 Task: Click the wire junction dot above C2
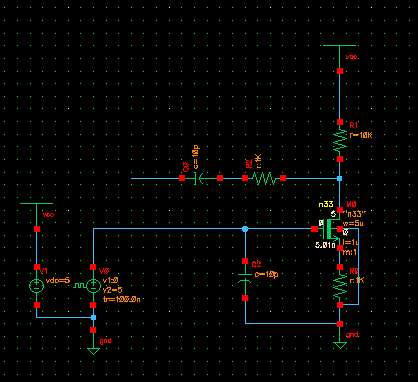tap(245, 229)
